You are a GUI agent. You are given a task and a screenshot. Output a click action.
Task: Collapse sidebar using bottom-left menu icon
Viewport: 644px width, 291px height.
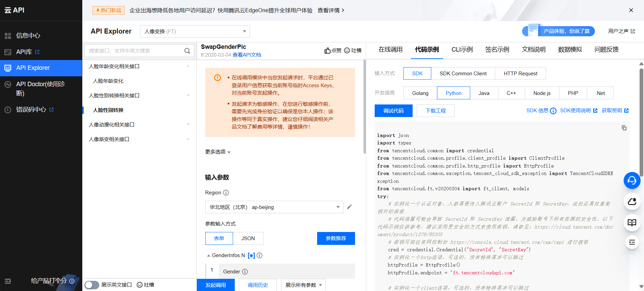tap(8, 281)
